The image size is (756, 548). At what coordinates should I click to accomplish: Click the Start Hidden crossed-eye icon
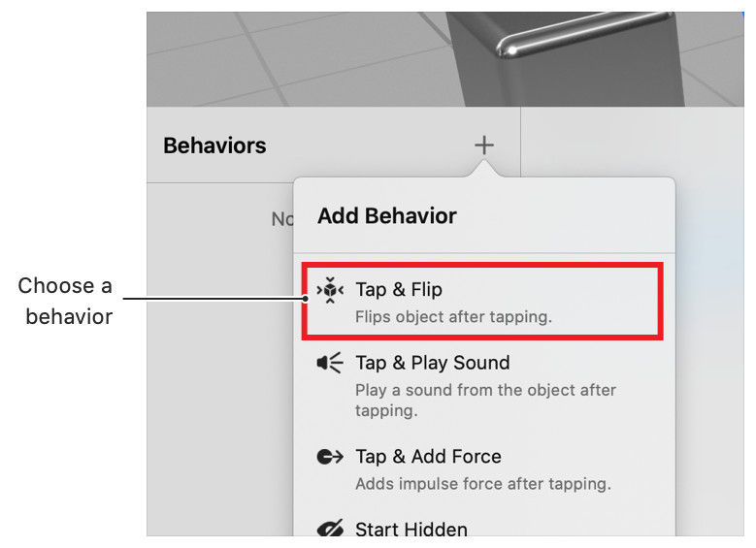(330, 528)
